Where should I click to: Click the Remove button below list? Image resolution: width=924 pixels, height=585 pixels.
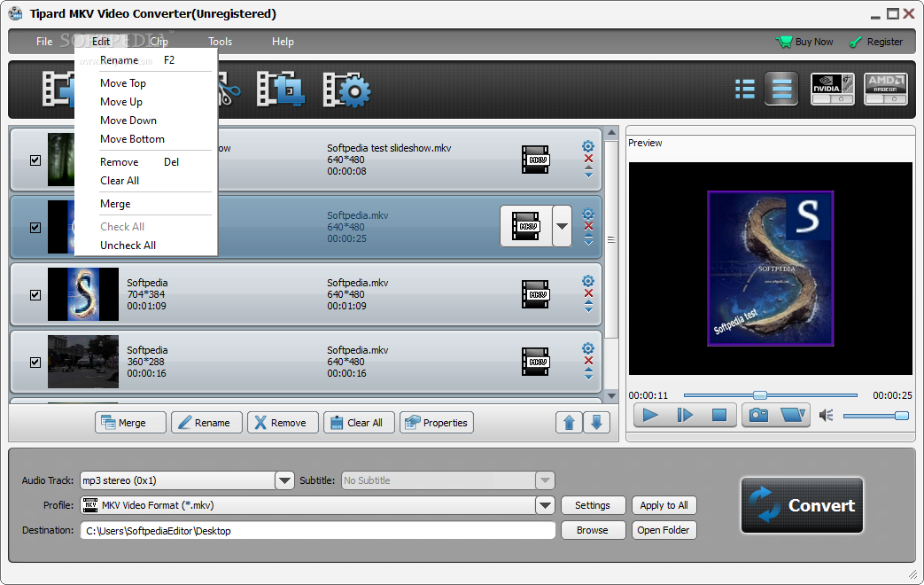[283, 422]
